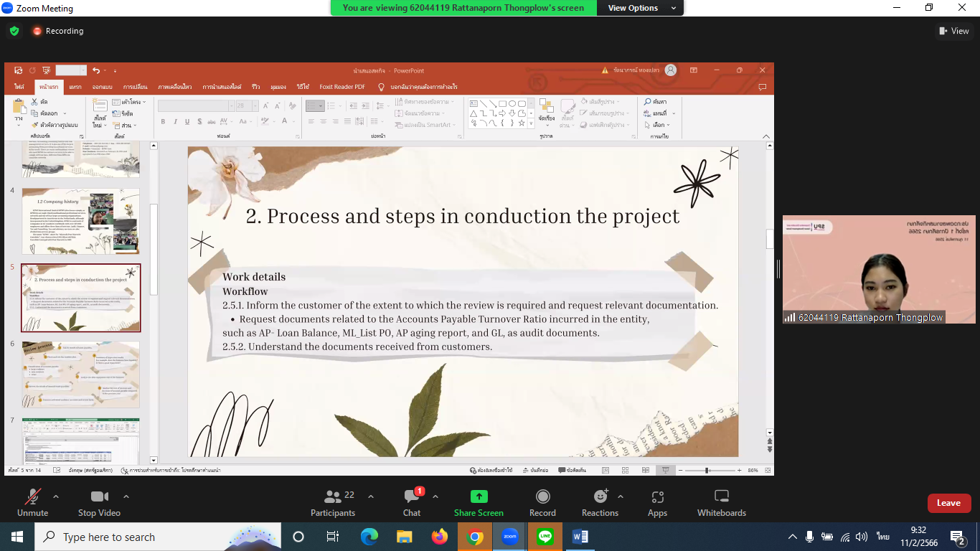Click the green encryption shield icon

14,31
